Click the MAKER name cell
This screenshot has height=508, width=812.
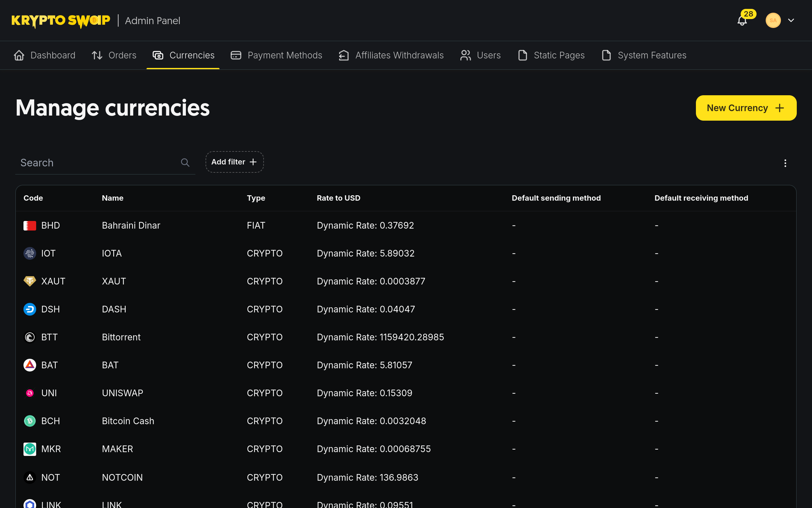coord(117,449)
